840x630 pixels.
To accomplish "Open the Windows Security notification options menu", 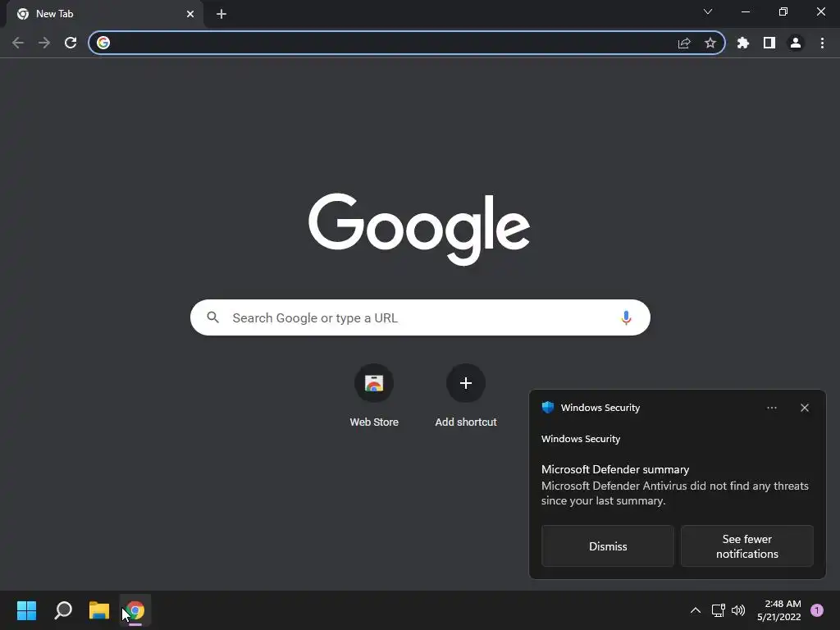I will tap(771, 408).
